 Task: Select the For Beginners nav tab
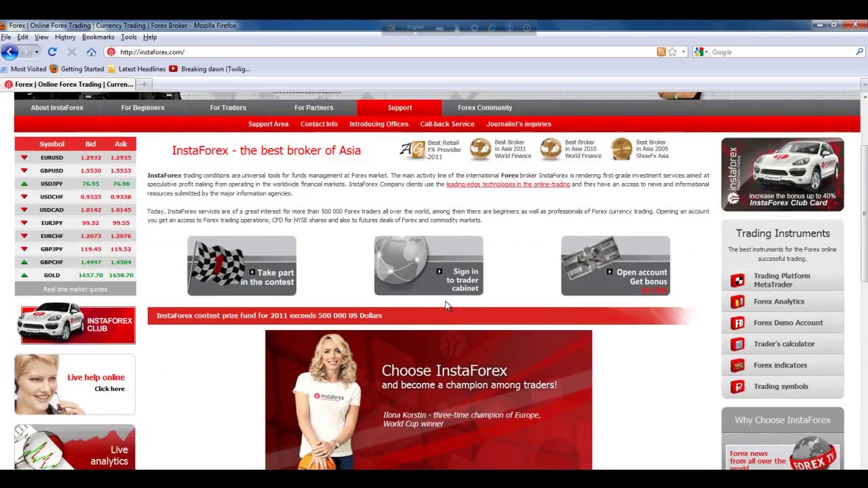[x=142, y=108]
